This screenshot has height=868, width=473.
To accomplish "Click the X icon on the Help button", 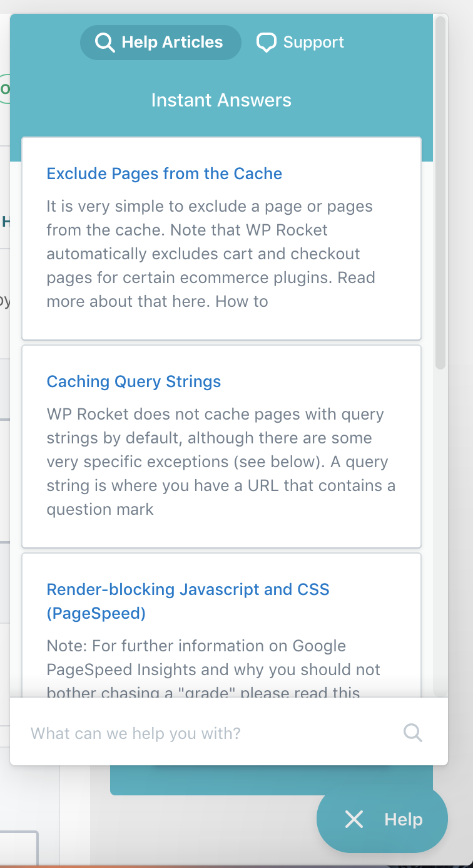I will click(354, 819).
